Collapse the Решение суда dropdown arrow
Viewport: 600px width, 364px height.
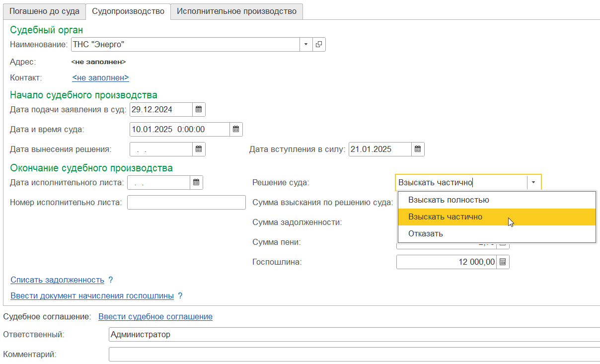click(x=533, y=183)
